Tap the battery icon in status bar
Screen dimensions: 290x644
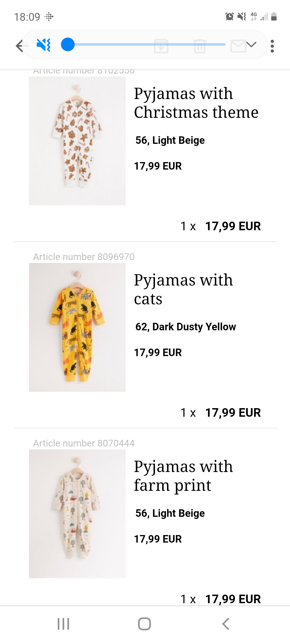tap(274, 17)
